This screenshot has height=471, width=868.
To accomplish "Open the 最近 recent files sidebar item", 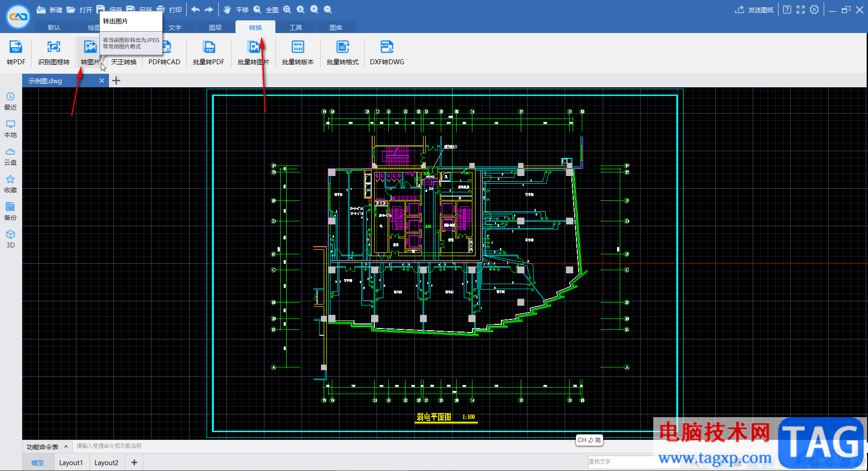I will click(x=10, y=101).
